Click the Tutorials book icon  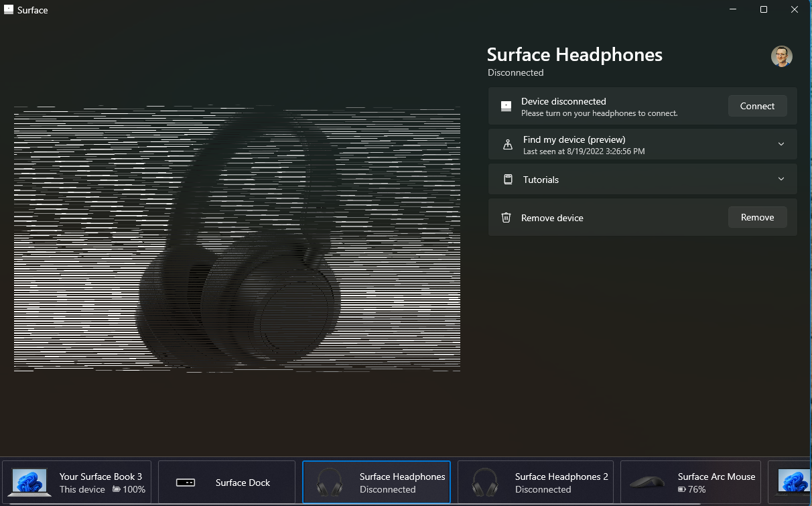(x=508, y=180)
